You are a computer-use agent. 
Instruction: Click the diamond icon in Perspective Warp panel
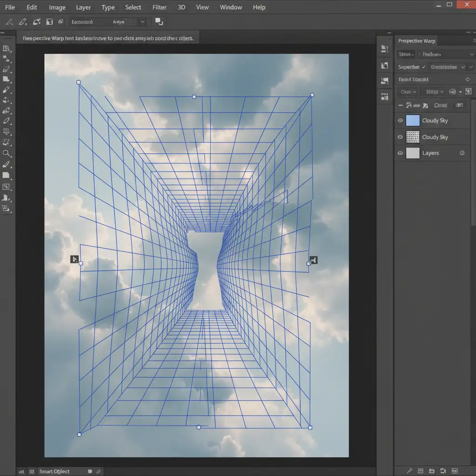coord(467,79)
